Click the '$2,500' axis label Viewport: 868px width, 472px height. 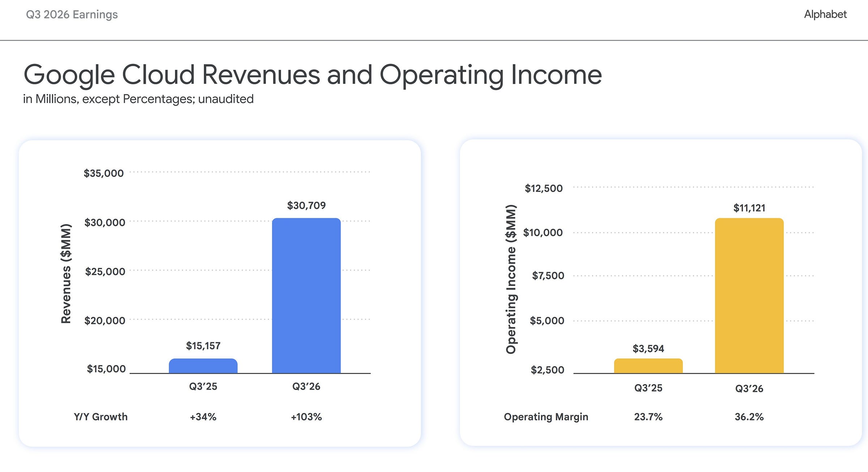[x=548, y=370]
